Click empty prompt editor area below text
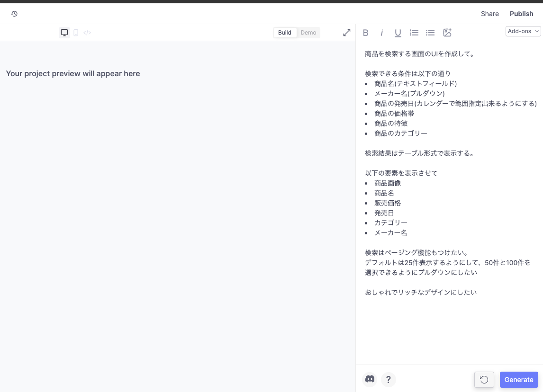 pos(449,330)
